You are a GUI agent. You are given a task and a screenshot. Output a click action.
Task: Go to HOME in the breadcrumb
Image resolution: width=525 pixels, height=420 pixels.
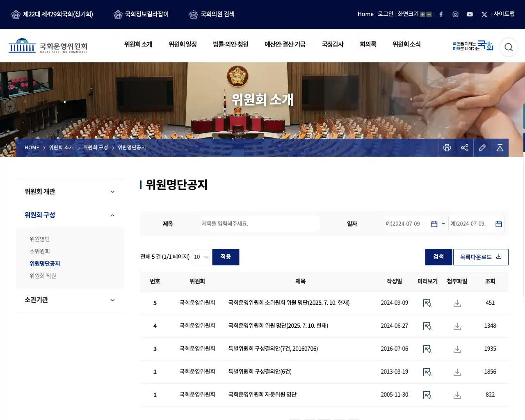click(x=32, y=148)
